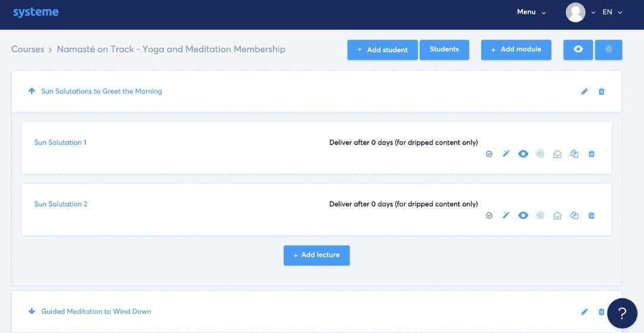This screenshot has width=644, height=333.
Task: Click the checkmark icon for Sun Salutation 2
Action: point(489,216)
